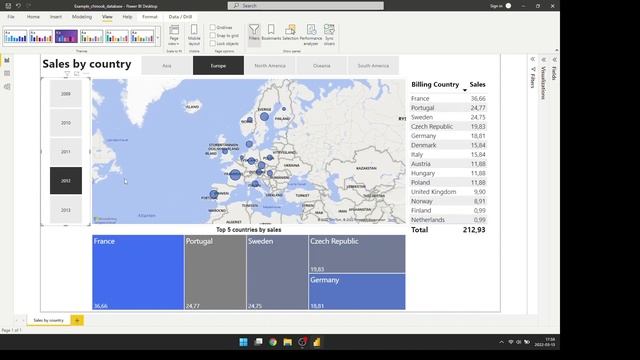Toggle the Gridlines checkbox

pos(213,27)
